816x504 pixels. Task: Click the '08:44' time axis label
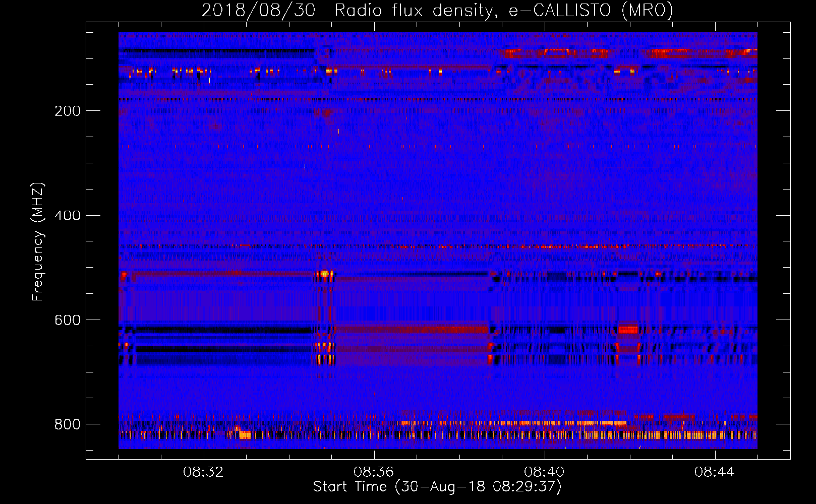click(715, 472)
